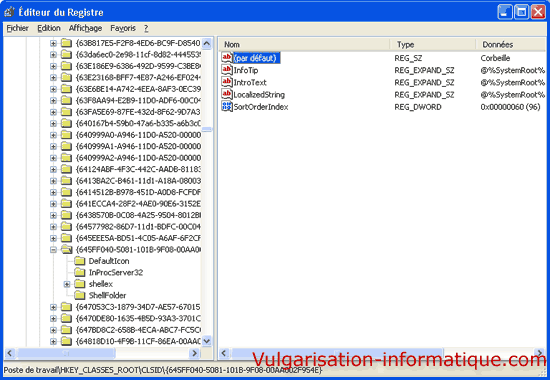Click the folder icon of {647BD8C2-658B
This screenshot has height=380, width=550.
tap(66, 330)
